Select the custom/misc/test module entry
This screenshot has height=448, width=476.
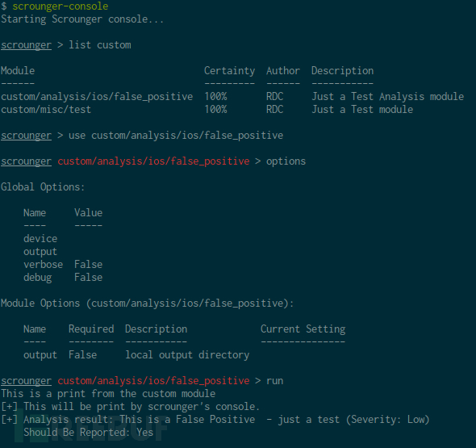pyautogui.click(x=46, y=109)
